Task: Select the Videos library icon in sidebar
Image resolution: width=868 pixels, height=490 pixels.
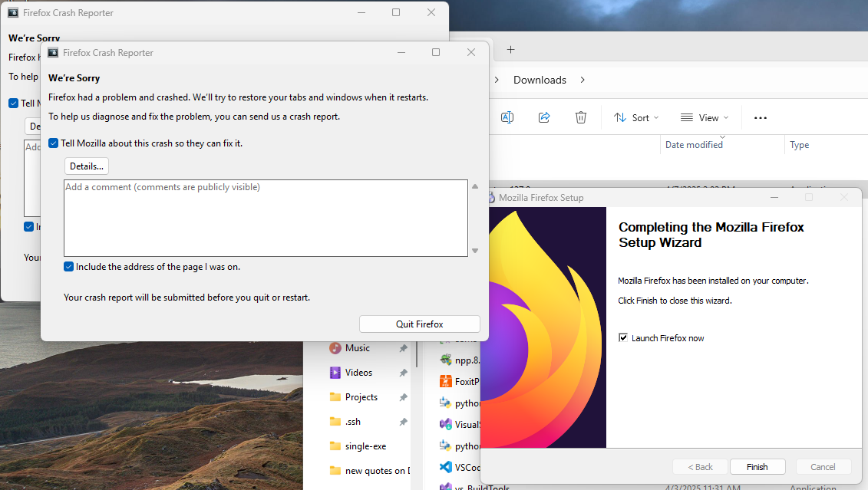Action: 335,373
